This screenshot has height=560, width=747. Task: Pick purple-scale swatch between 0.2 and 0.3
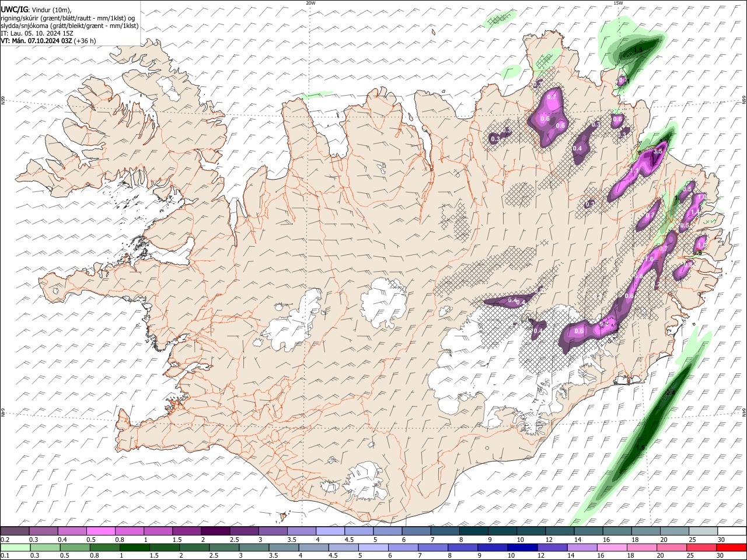tap(15, 531)
